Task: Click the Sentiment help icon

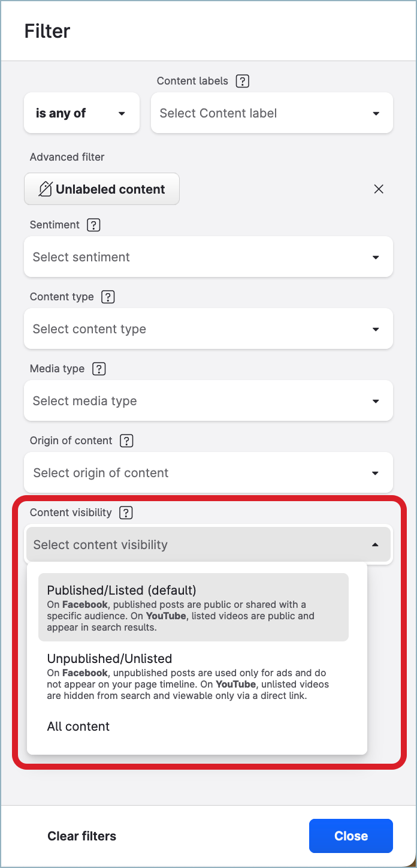Action: (93, 225)
